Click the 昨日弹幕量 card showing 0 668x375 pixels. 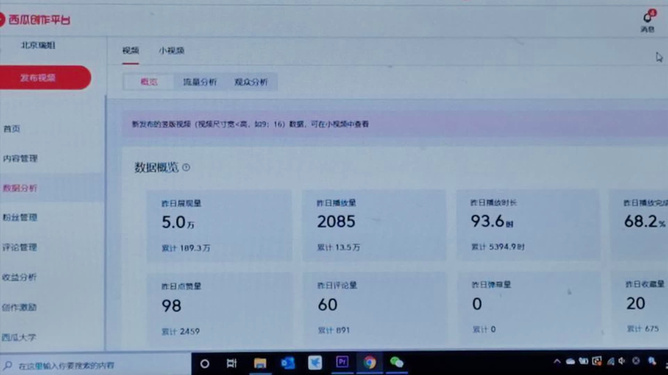point(529,308)
